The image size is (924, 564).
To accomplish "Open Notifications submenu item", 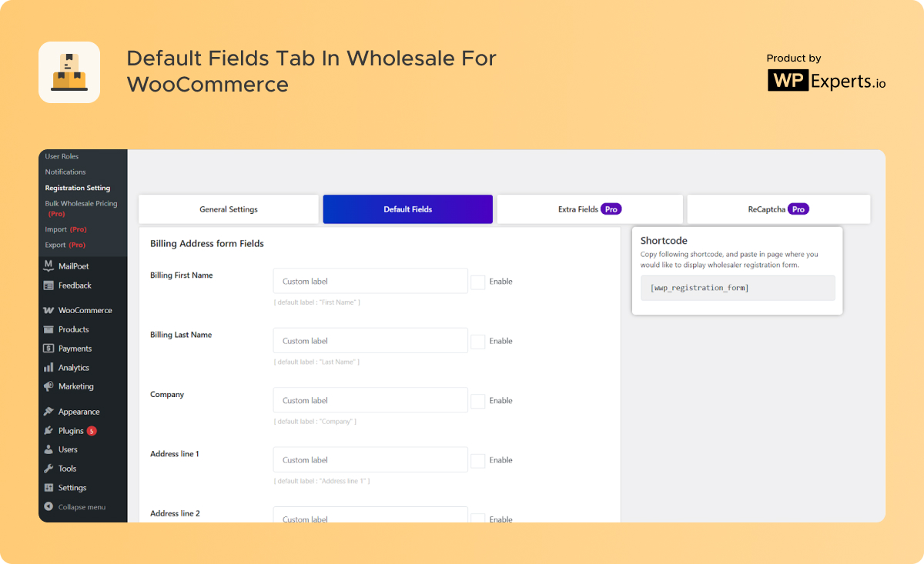I will tap(65, 172).
